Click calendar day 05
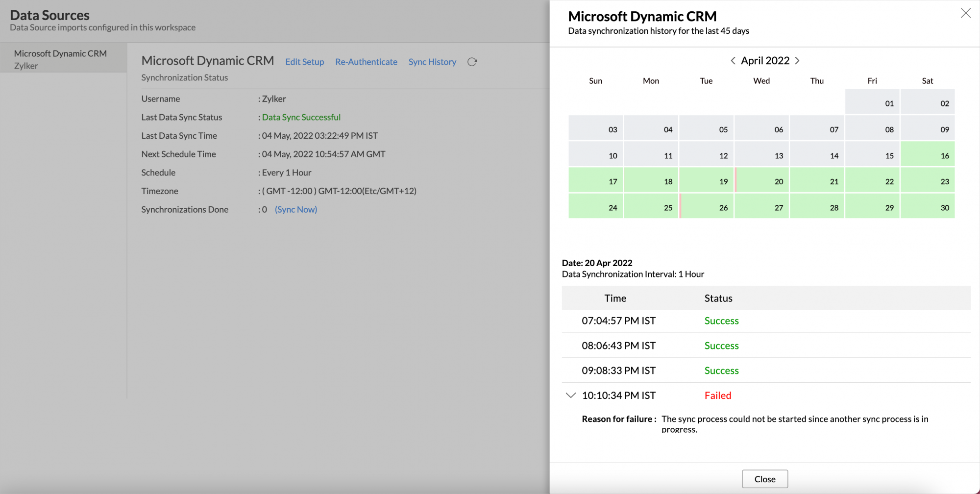Viewport: 980px width, 494px height. pyautogui.click(x=706, y=128)
